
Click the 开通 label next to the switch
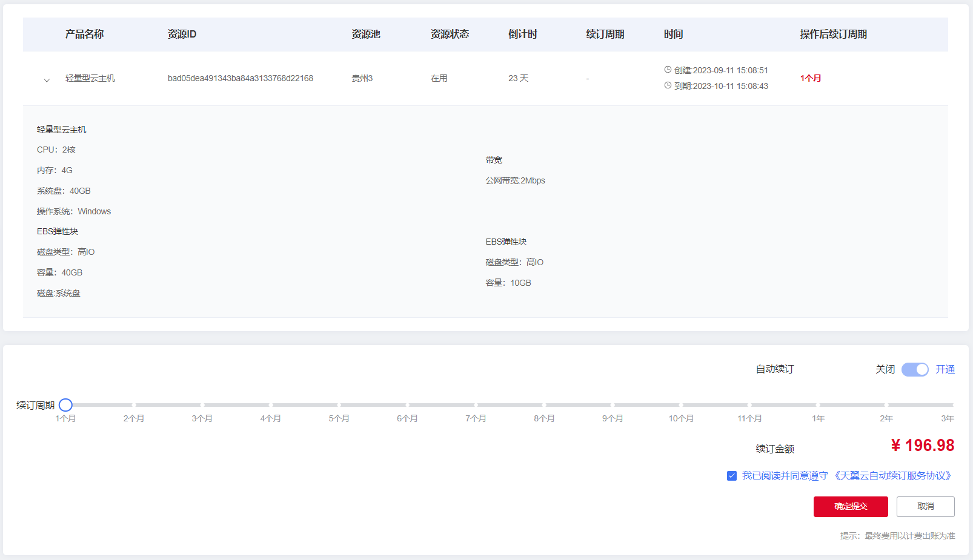coord(945,369)
